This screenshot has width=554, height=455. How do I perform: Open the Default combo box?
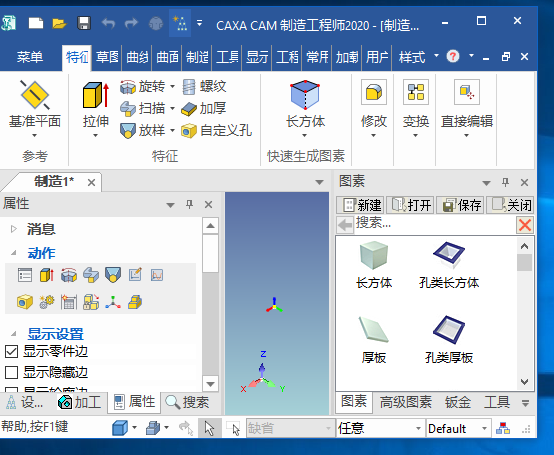click(459, 429)
